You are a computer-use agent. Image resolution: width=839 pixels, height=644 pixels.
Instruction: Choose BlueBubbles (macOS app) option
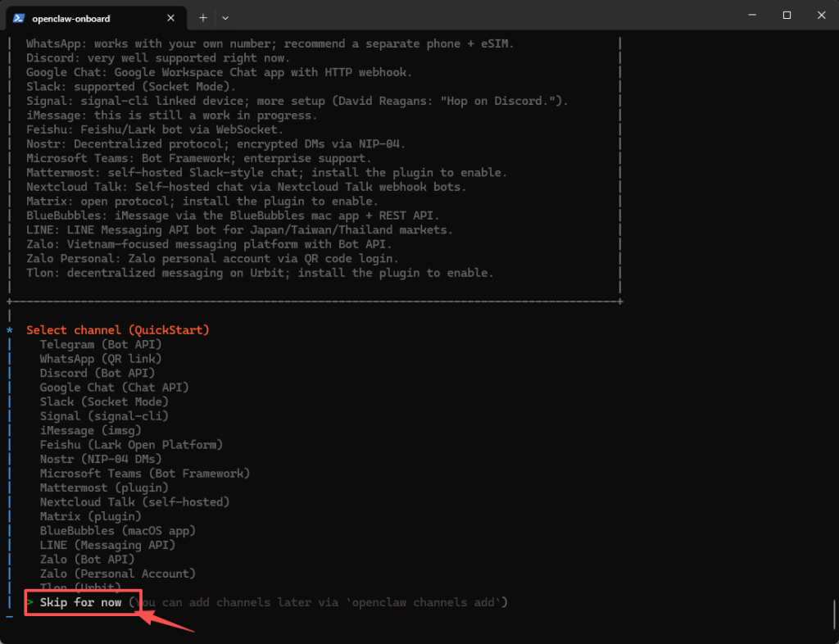coord(118,531)
